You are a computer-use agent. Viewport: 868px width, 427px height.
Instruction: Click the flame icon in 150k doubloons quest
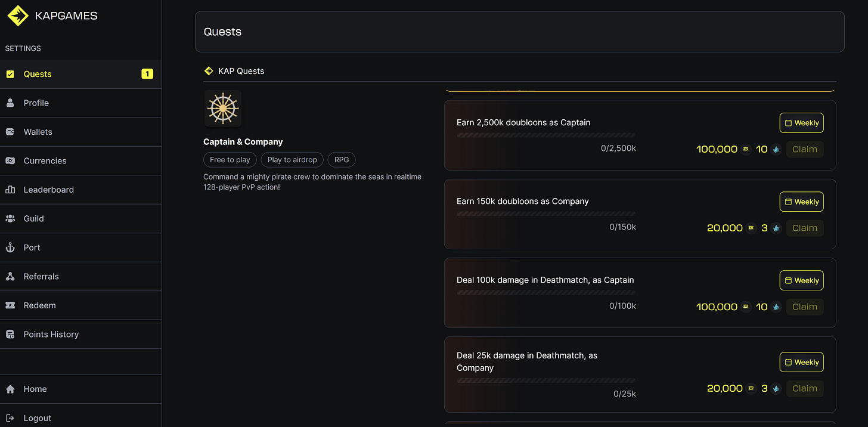point(776,228)
